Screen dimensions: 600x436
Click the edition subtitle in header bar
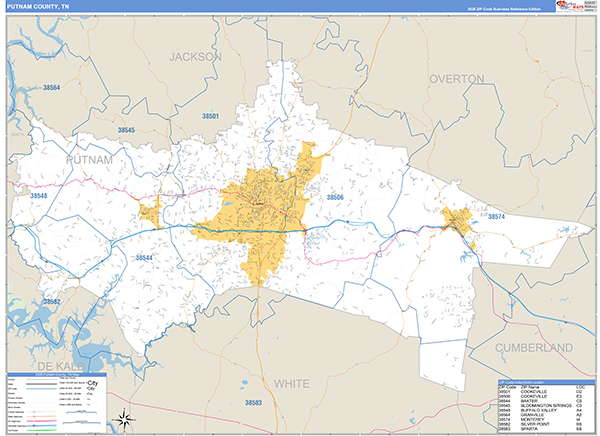coord(504,9)
